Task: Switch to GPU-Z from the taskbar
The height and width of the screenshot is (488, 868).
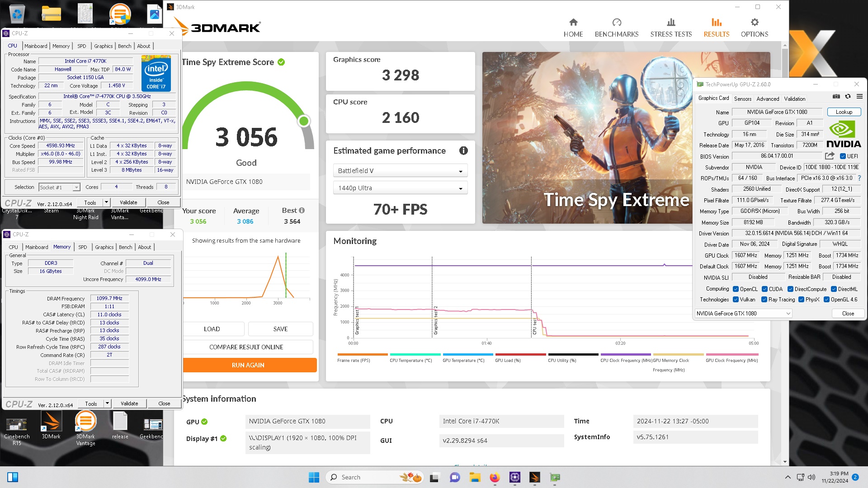Action: pyautogui.click(x=555, y=477)
